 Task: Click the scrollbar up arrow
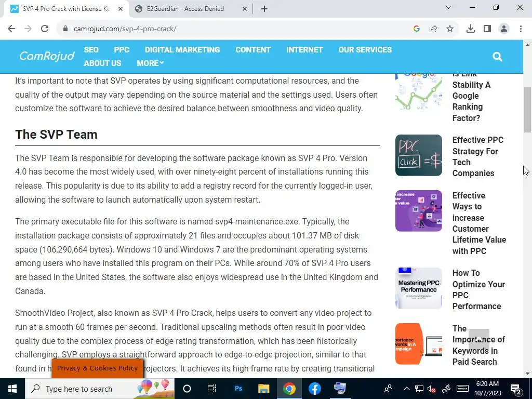pos(527,45)
